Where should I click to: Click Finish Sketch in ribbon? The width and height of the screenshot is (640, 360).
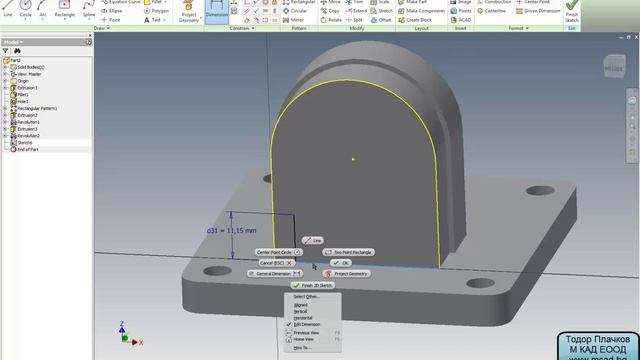pos(572,11)
